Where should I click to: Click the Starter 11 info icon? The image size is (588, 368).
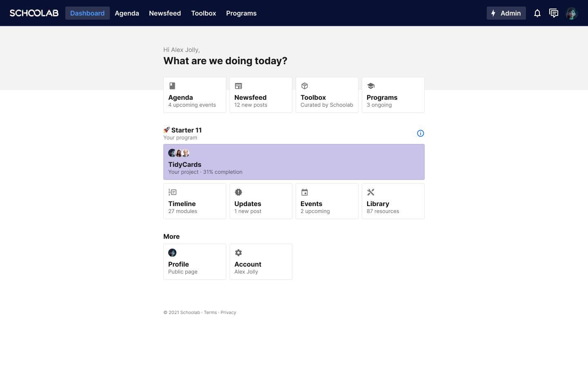point(420,133)
